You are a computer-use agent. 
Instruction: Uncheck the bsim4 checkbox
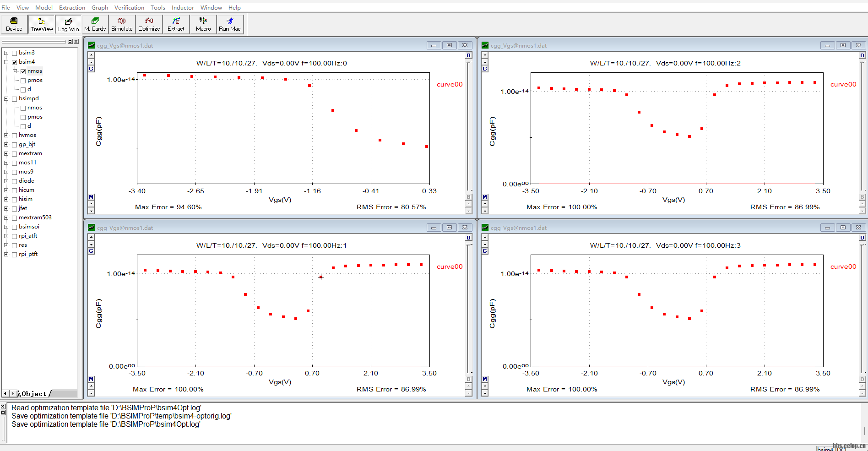(15, 62)
